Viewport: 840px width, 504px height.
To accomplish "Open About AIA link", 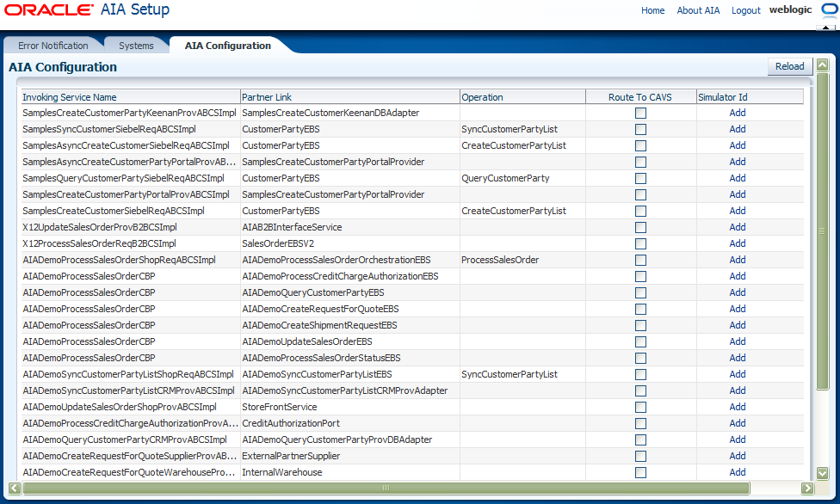I will 698,10.
